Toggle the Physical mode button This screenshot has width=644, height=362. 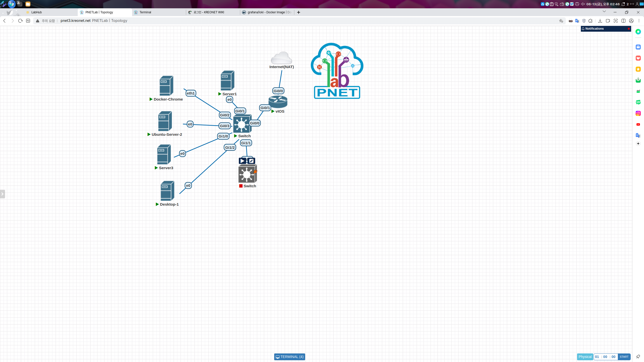click(585, 357)
